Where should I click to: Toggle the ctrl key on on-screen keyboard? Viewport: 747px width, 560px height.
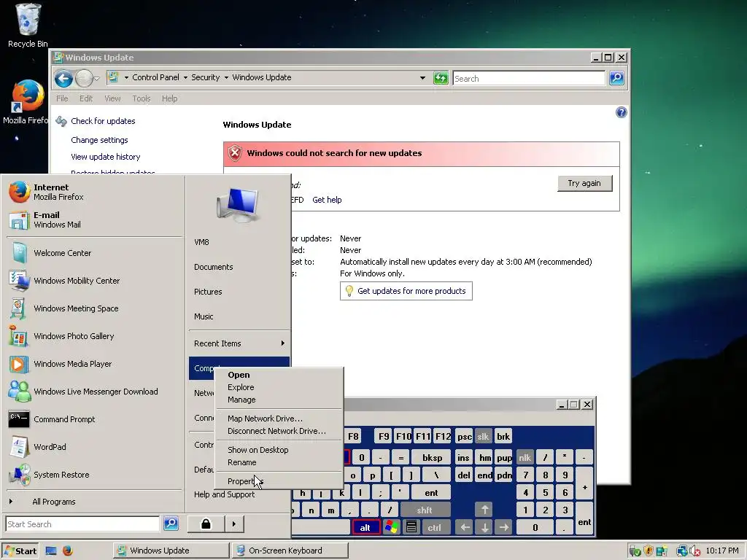click(435, 527)
